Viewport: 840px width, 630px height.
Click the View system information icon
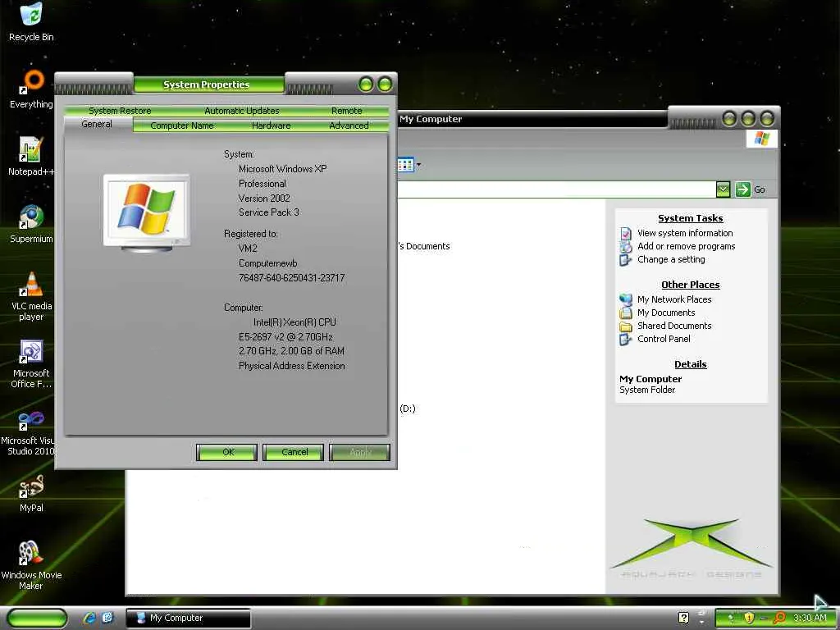point(626,233)
